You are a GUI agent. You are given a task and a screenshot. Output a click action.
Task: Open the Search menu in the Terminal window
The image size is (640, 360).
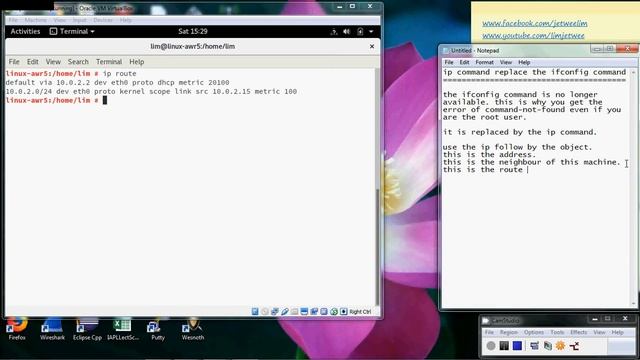[78, 62]
